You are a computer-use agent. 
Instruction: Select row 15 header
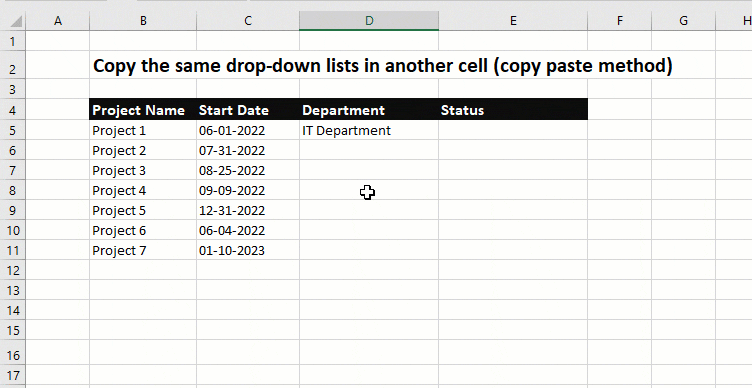point(12,330)
